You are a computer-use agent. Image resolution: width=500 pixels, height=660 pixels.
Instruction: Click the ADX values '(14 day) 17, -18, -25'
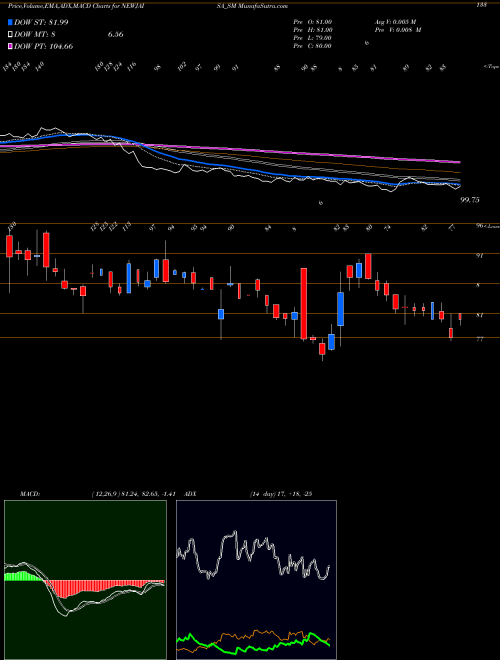280,494
